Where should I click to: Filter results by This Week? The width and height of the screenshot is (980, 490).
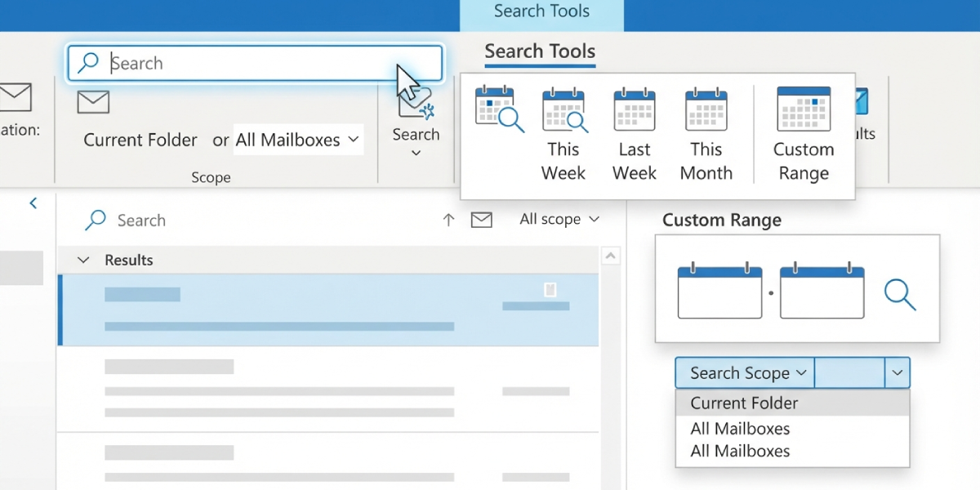coord(563,136)
